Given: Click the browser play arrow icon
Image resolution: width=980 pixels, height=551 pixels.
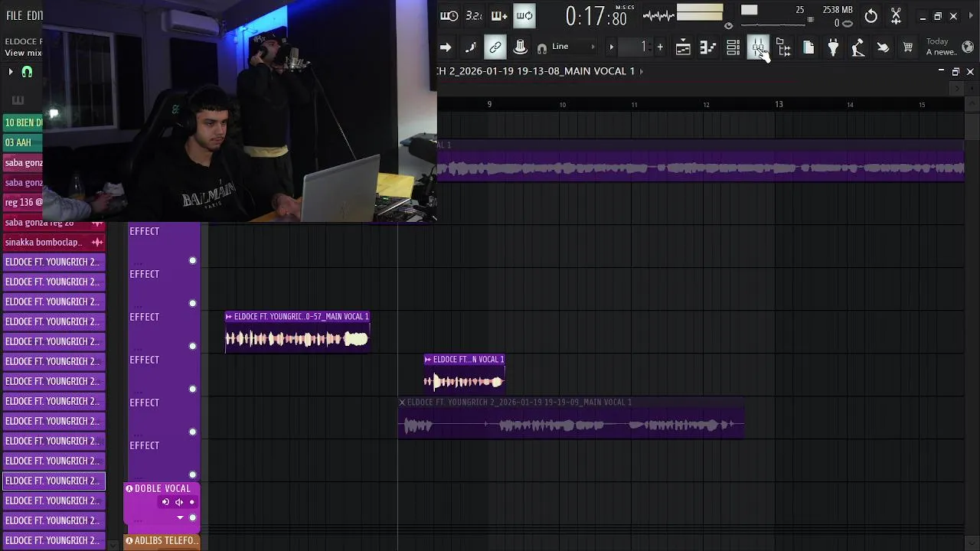Looking at the screenshot, I should 11,72.
